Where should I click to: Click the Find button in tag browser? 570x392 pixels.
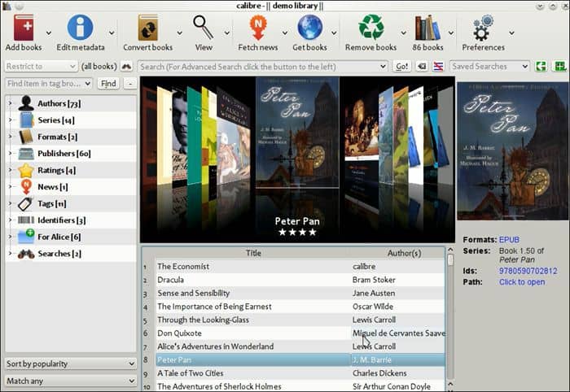(108, 84)
